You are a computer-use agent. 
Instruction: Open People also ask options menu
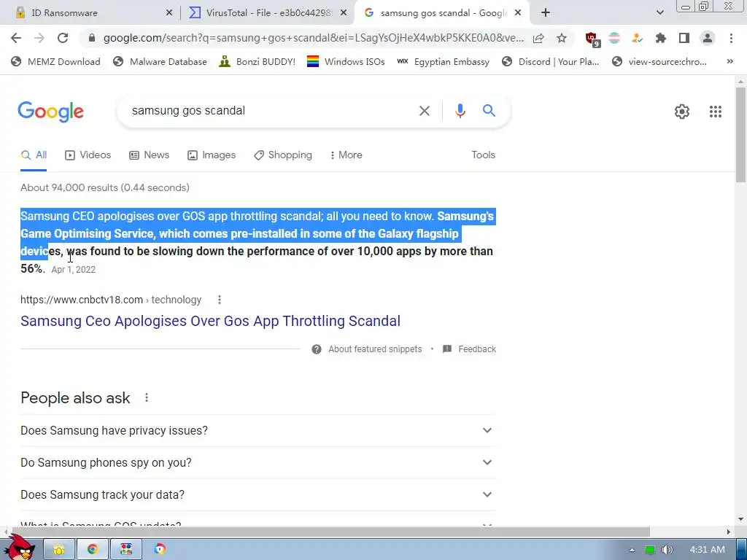(147, 397)
